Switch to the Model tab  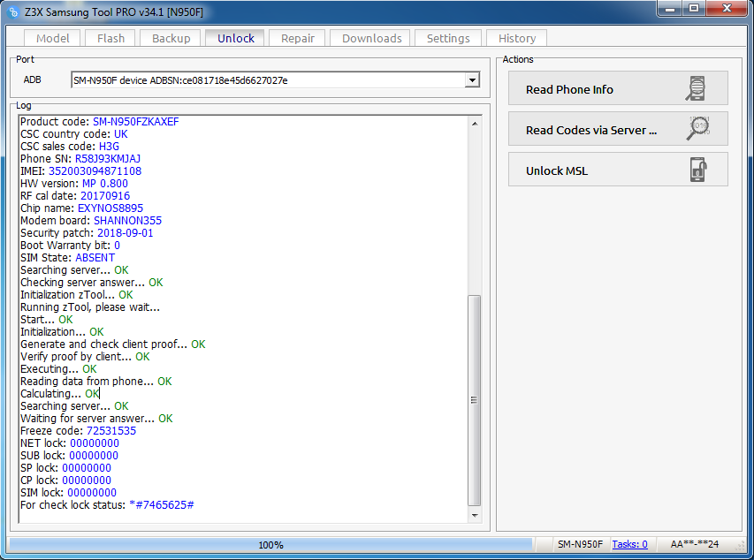pos(53,38)
